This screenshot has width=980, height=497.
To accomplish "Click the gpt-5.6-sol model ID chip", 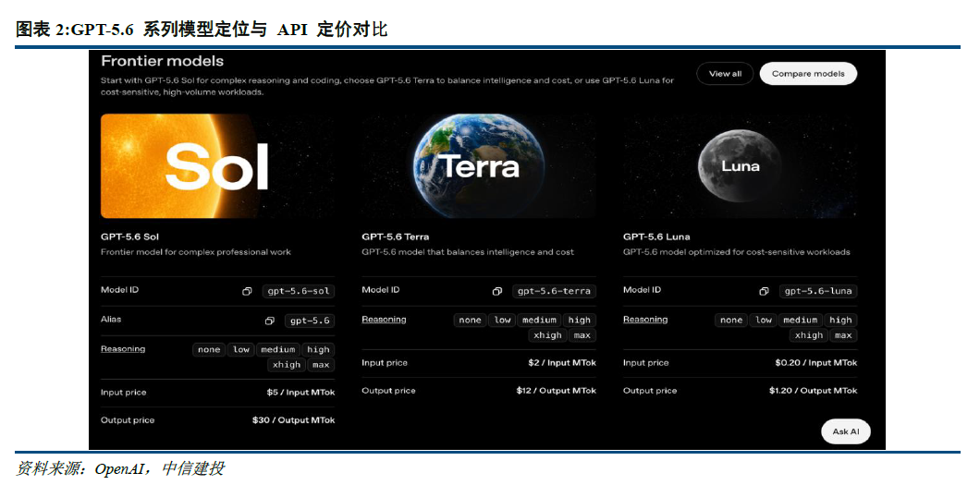I will [x=298, y=291].
